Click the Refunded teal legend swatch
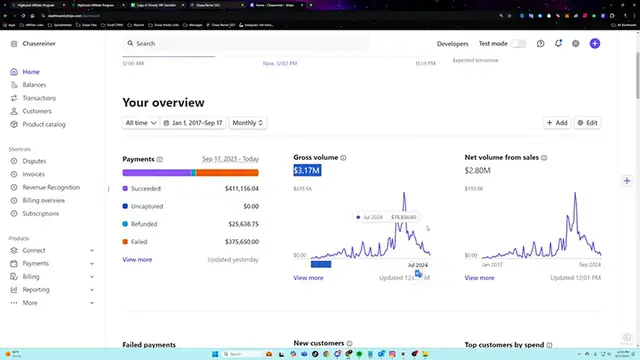Viewport: 640px width, 360px height. tap(125, 224)
